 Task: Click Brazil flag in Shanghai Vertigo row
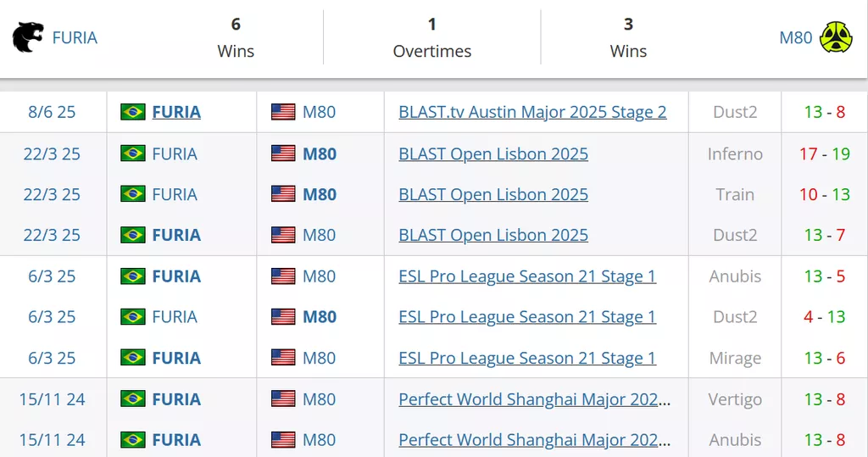click(133, 399)
